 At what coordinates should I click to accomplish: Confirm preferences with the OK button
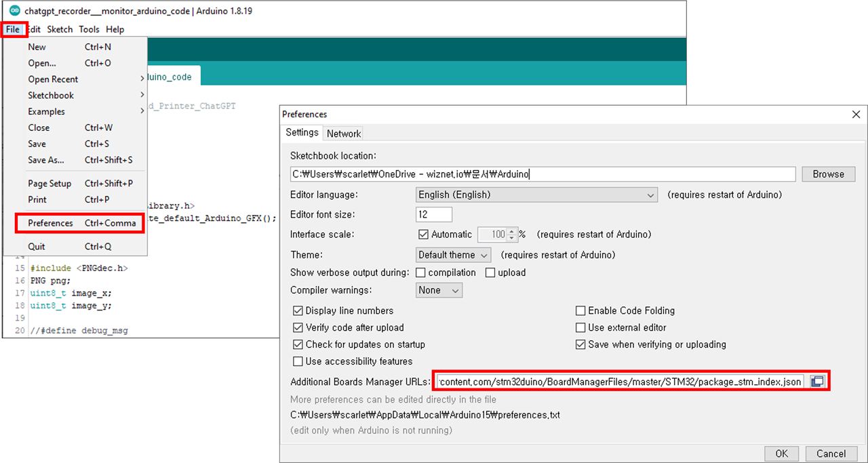[x=781, y=454]
